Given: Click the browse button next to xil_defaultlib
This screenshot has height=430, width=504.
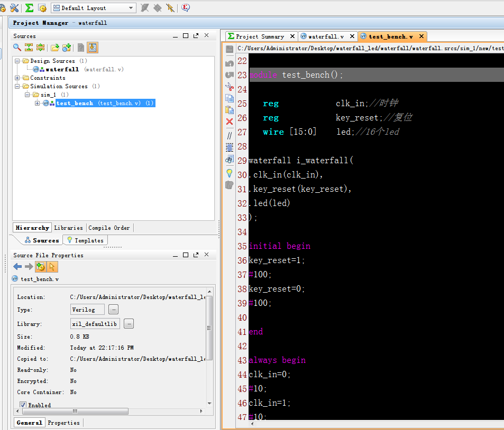Looking at the screenshot, I should (x=129, y=324).
